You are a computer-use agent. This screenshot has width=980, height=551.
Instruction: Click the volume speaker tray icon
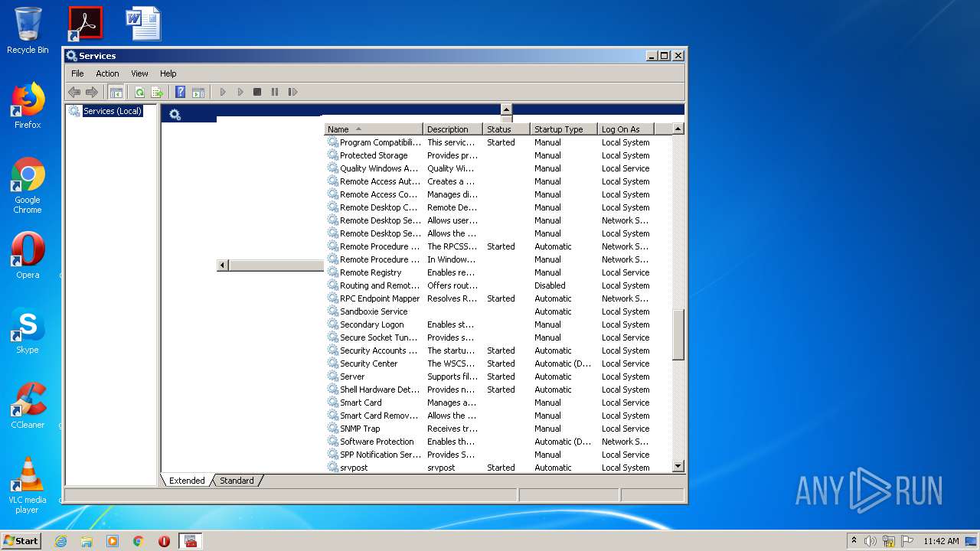coord(871,541)
